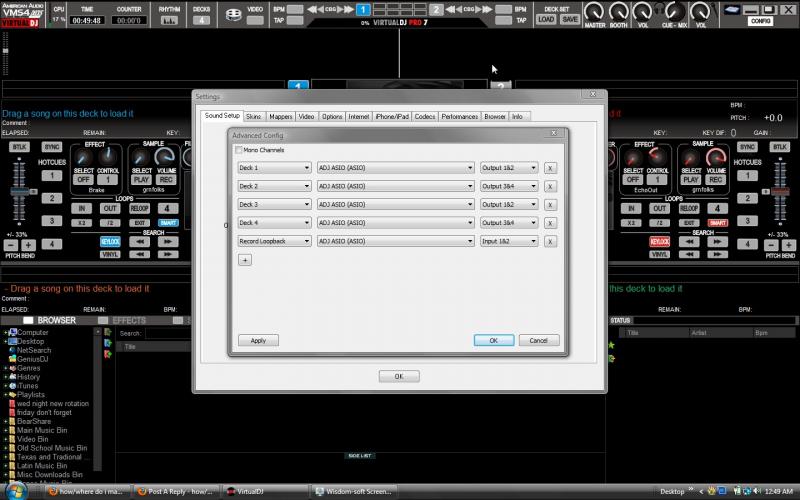Click the RHYTHM display icon

tap(169, 20)
